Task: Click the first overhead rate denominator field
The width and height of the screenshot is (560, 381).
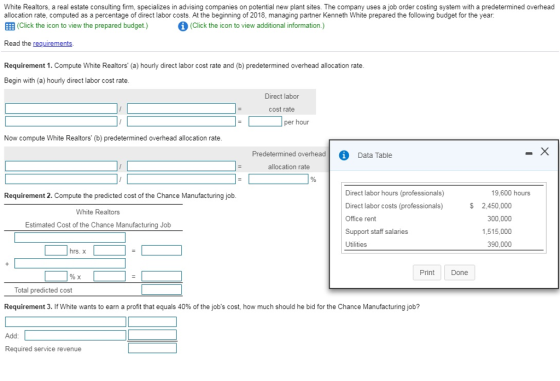Action: [181, 166]
